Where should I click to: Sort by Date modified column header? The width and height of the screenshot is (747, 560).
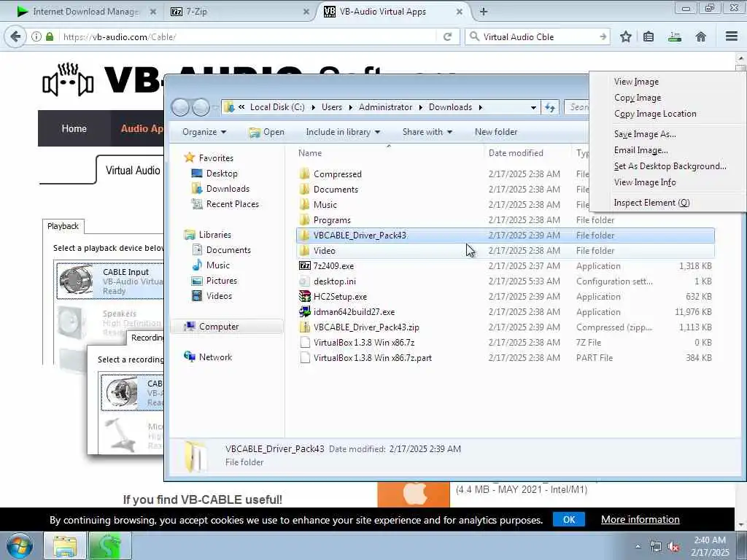[x=516, y=153]
